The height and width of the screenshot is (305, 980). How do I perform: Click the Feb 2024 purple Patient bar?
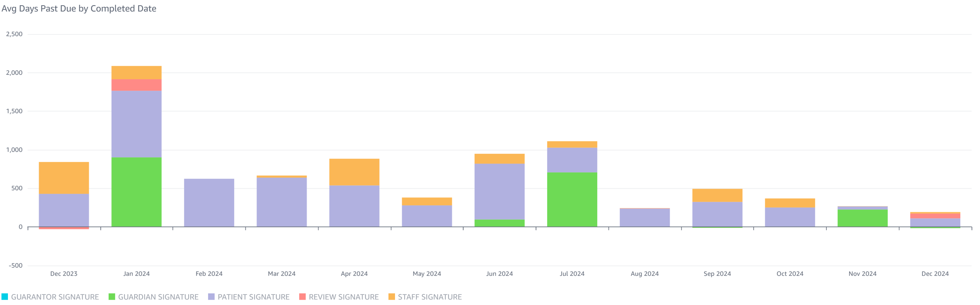coord(209,203)
